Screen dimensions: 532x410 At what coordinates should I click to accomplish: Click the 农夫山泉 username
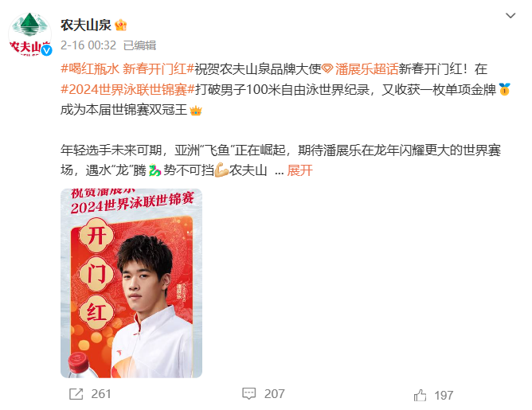(x=86, y=25)
